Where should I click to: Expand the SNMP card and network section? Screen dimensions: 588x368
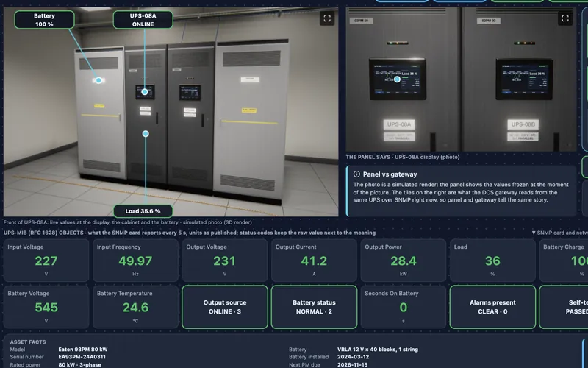[x=559, y=233]
